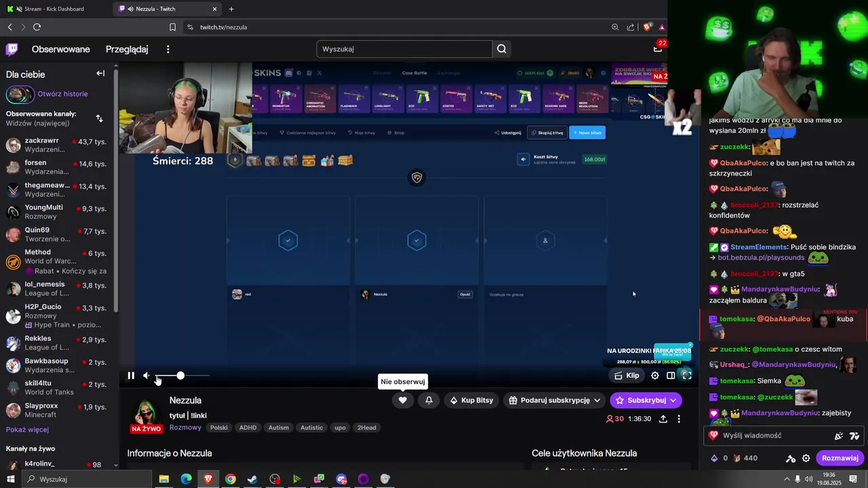Viewport: 868px width, 488px height.
Task: Open zackrawrr channel in sidebar
Action: point(56,145)
